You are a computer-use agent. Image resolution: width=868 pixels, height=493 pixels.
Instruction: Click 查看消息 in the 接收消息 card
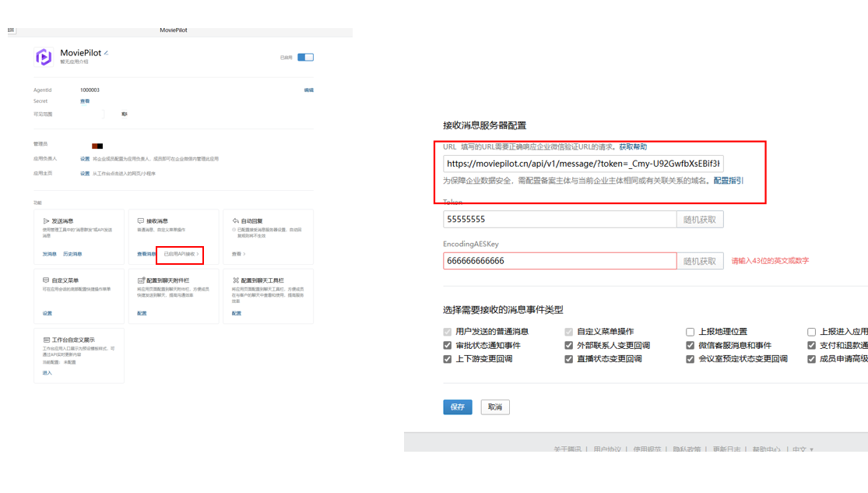click(x=146, y=254)
